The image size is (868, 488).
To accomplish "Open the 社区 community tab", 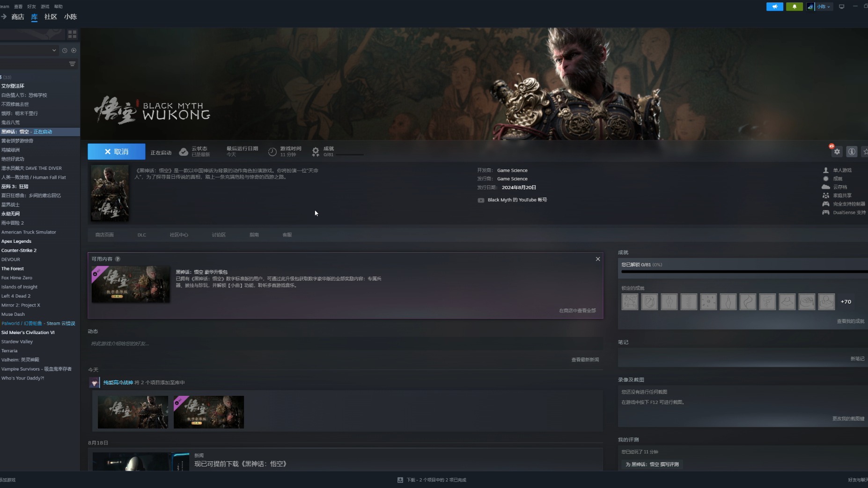I will point(51,16).
